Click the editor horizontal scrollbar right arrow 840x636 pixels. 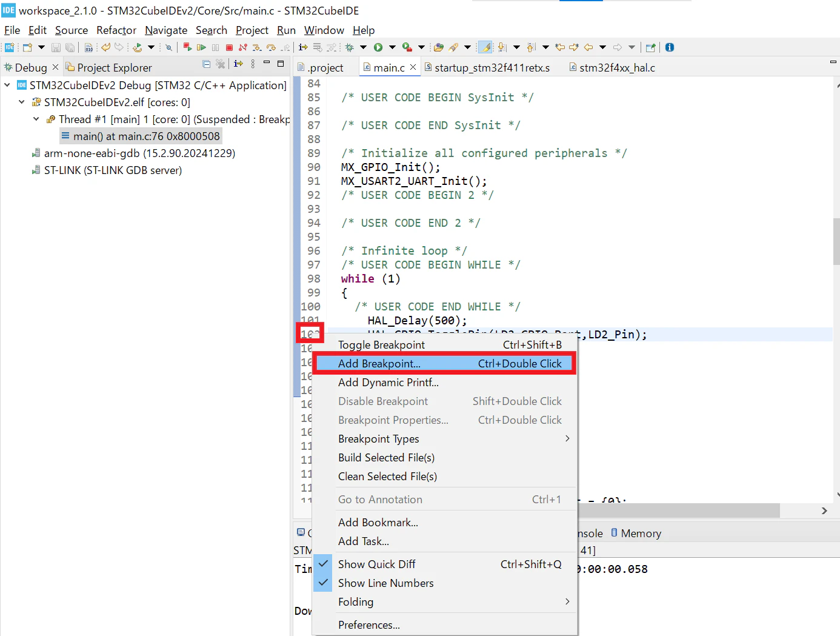(x=824, y=510)
